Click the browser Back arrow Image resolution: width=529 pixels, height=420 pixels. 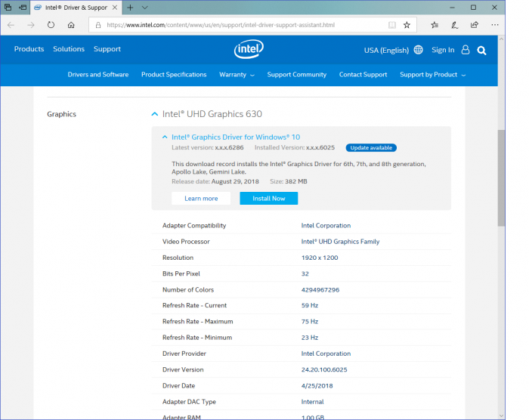[11, 25]
